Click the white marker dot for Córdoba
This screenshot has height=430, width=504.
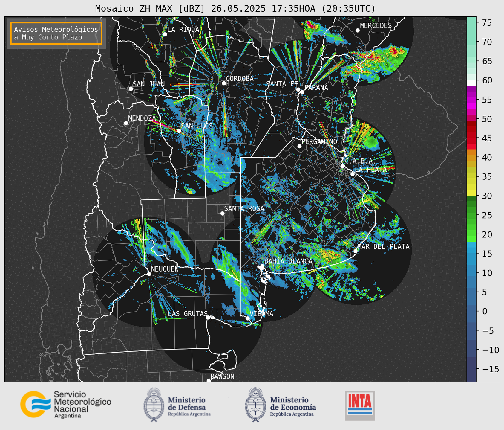coord(224,83)
